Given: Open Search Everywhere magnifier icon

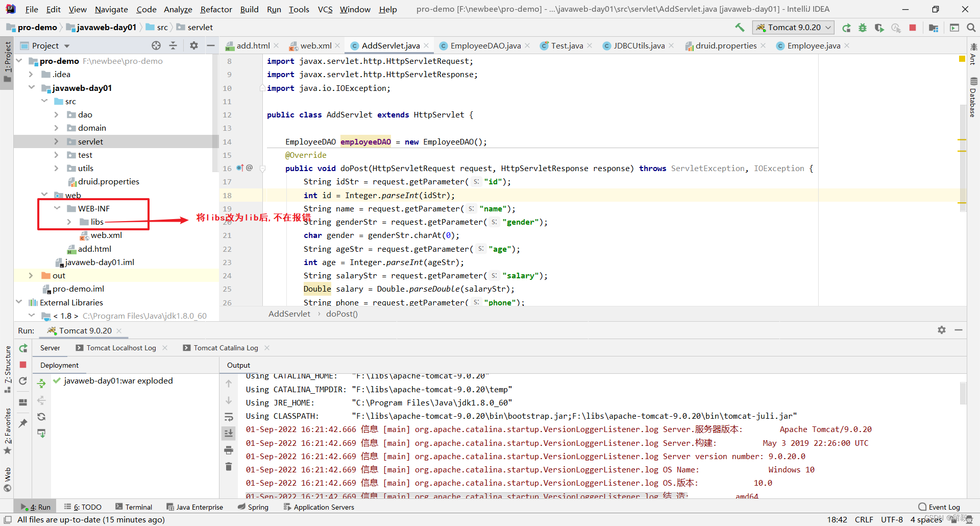Looking at the screenshot, I should (971, 28).
